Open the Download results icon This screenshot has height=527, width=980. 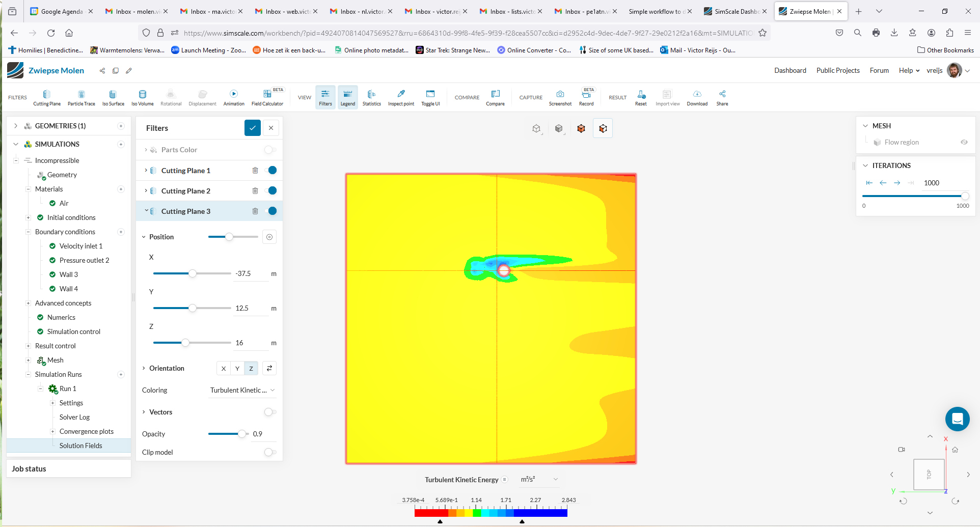pos(697,97)
